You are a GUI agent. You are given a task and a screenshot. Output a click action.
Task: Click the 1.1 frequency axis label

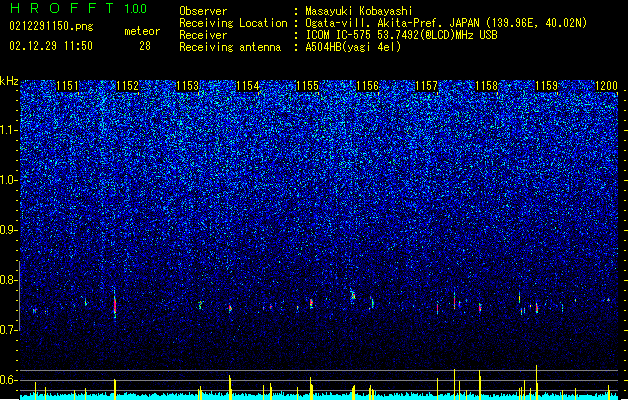(9, 130)
